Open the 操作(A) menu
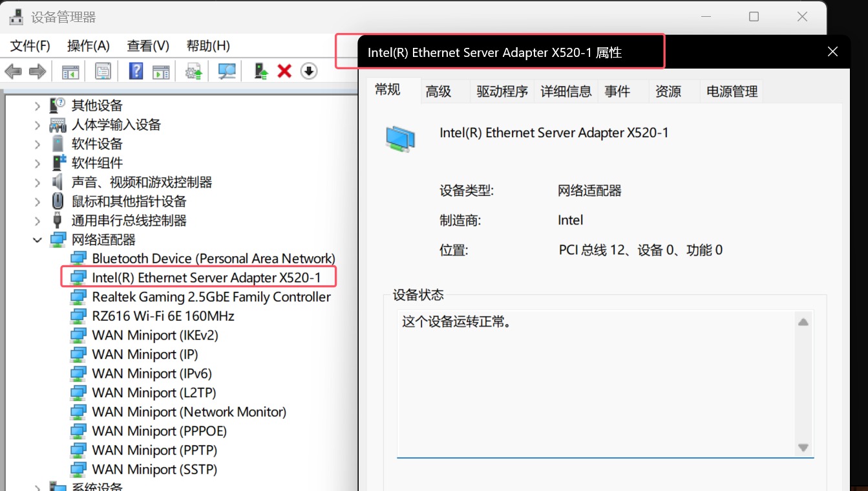Screen dimensions: 868x491 point(88,46)
